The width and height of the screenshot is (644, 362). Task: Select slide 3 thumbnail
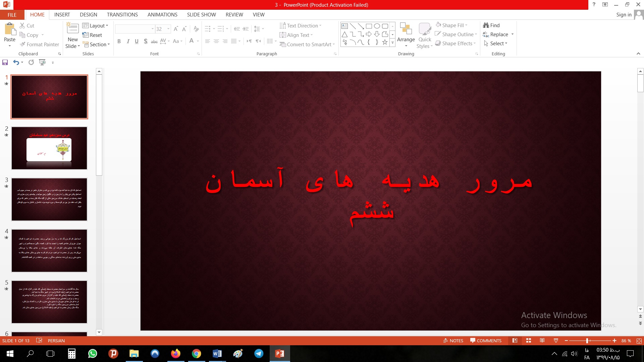click(x=49, y=199)
